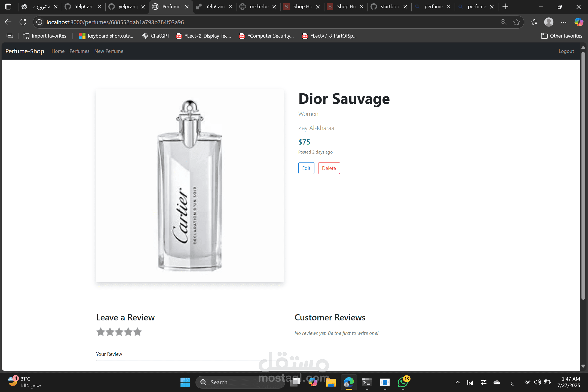Image resolution: width=588 pixels, height=392 pixels.
Task: Give a three-star rating
Action: [119, 332]
